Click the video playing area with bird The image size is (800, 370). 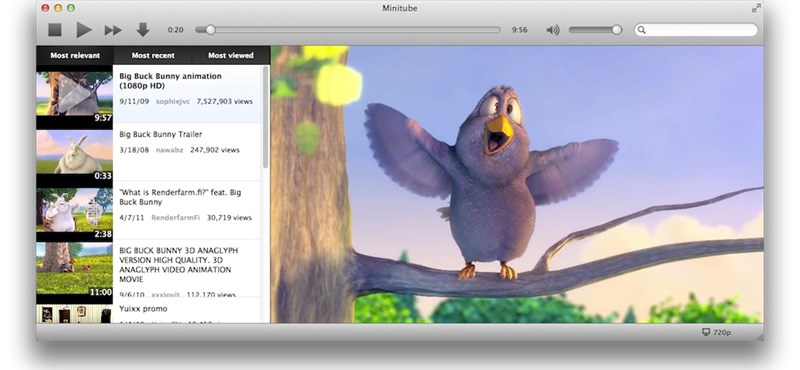coord(517,184)
